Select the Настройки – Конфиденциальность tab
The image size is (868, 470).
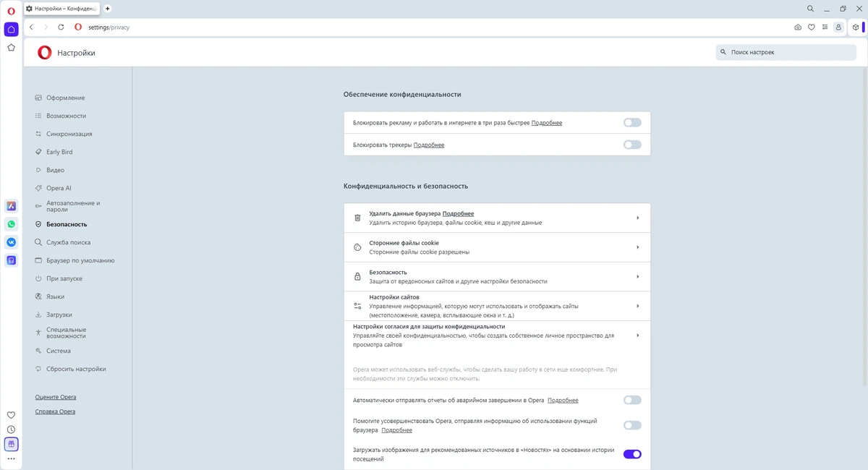(x=61, y=9)
